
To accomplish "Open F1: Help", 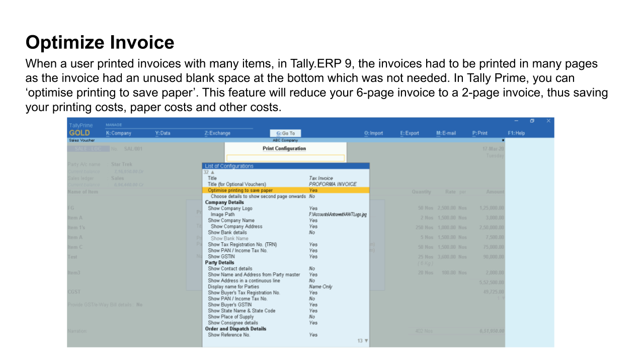I will coord(516,133).
